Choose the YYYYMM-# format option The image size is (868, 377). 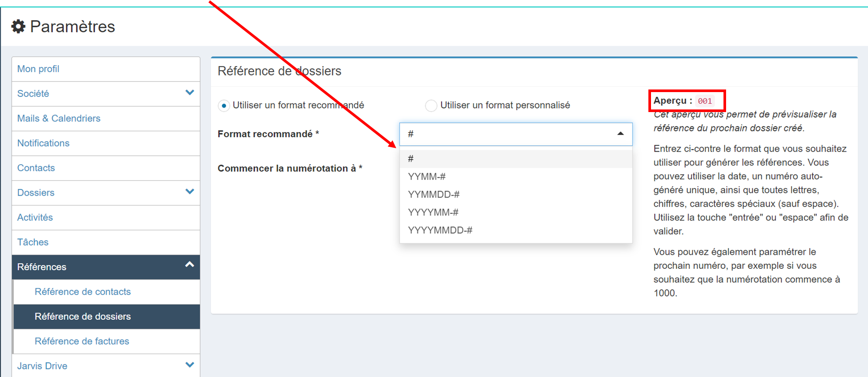click(x=516, y=212)
